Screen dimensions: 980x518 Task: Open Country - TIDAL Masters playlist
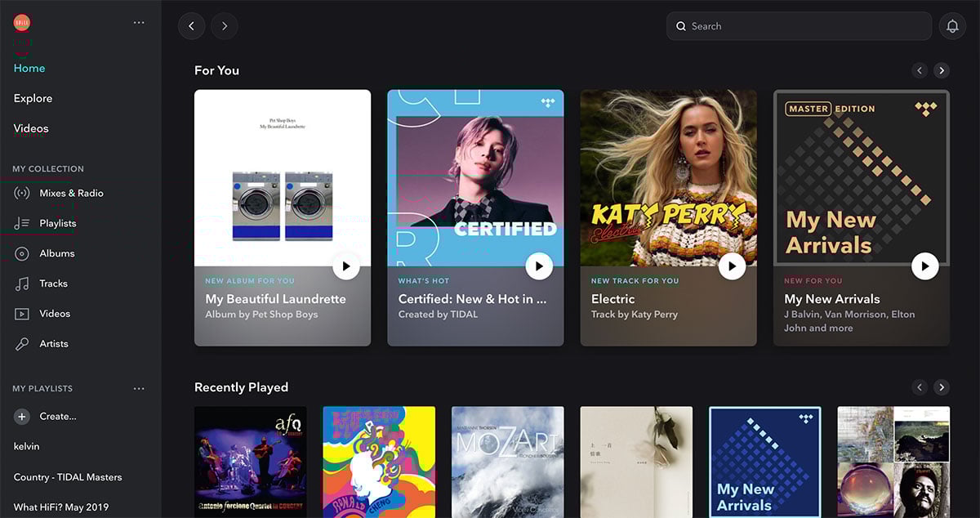click(x=68, y=477)
